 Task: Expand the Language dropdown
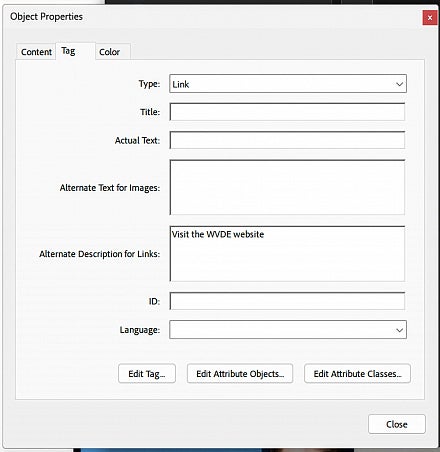[288, 330]
